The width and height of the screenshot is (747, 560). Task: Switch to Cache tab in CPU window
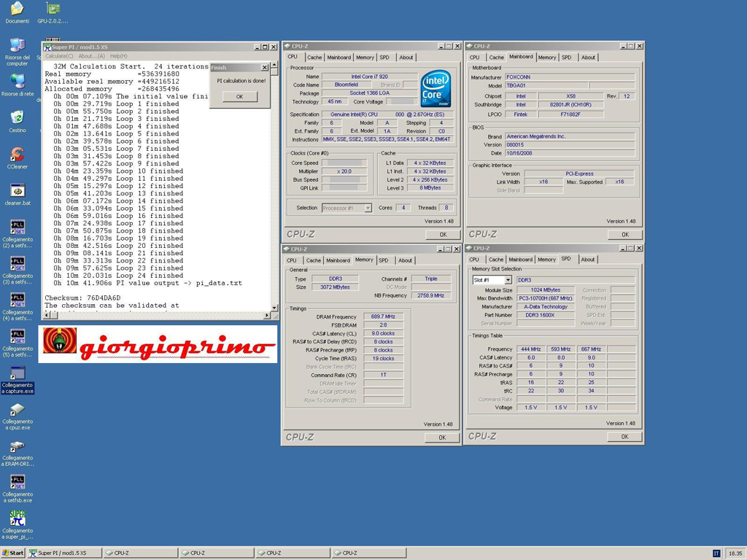click(314, 58)
